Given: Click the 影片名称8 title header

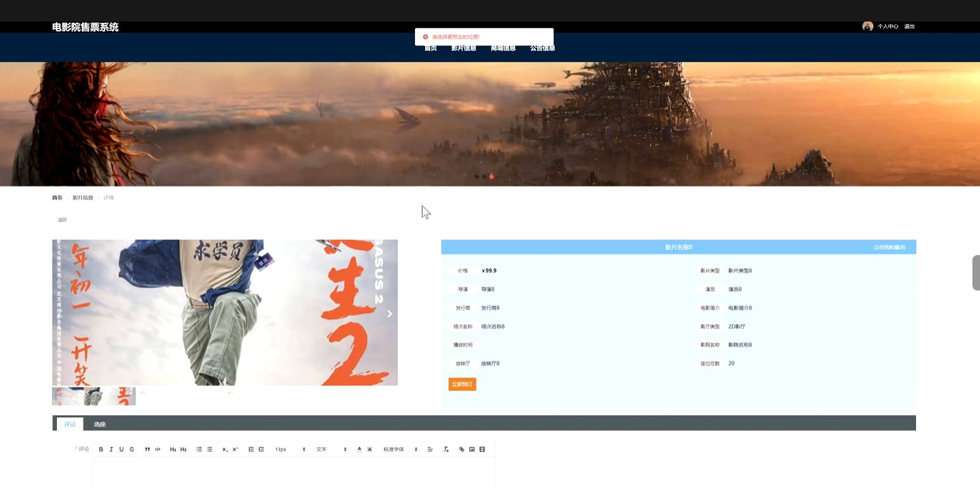Looking at the screenshot, I should pos(678,247).
